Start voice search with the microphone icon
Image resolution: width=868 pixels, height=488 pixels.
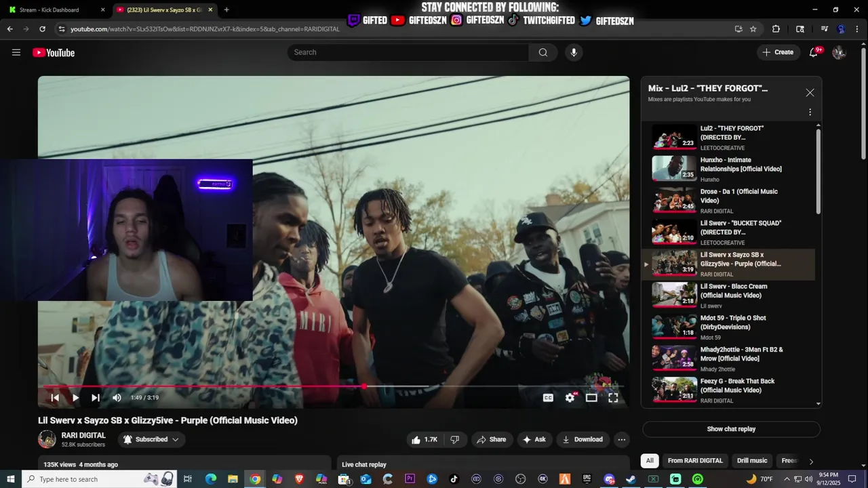click(574, 52)
